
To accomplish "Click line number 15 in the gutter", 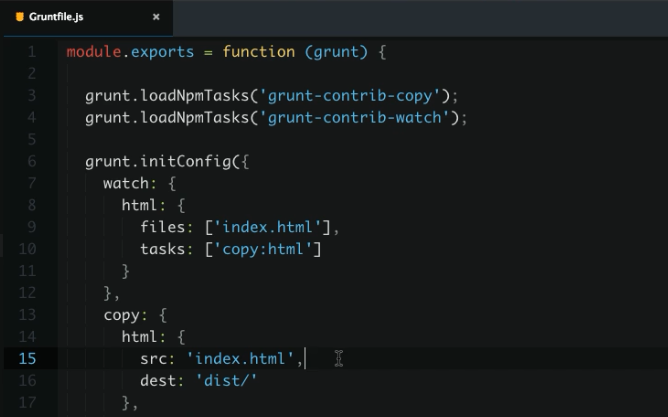I will coord(29,359).
